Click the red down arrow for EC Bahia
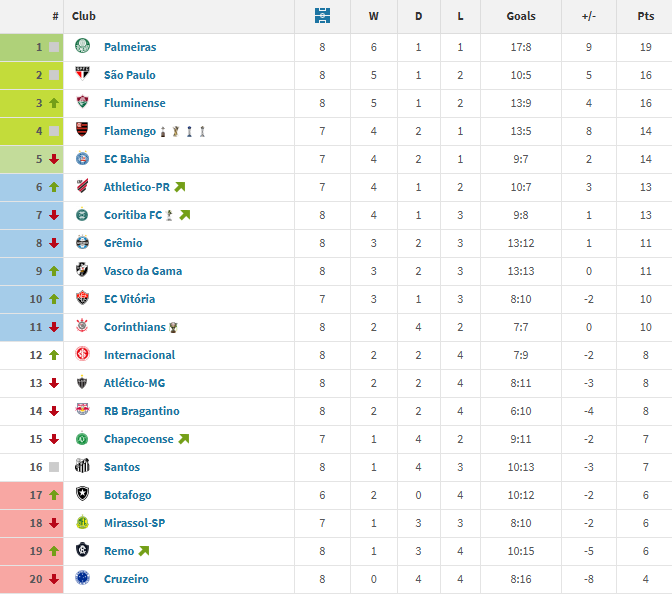 click(x=54, y=159)
